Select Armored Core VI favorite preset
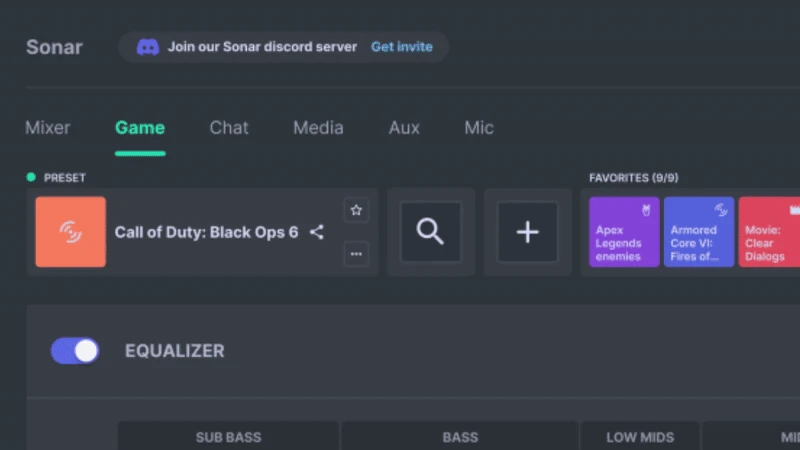The height and width of the screenshot is (450, 800). [699, 232]
